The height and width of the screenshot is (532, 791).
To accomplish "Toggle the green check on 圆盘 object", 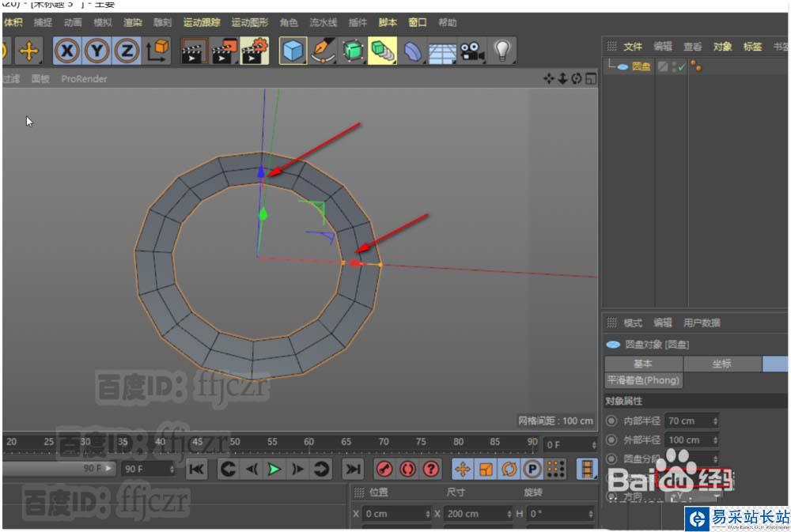I will (681, 67).
